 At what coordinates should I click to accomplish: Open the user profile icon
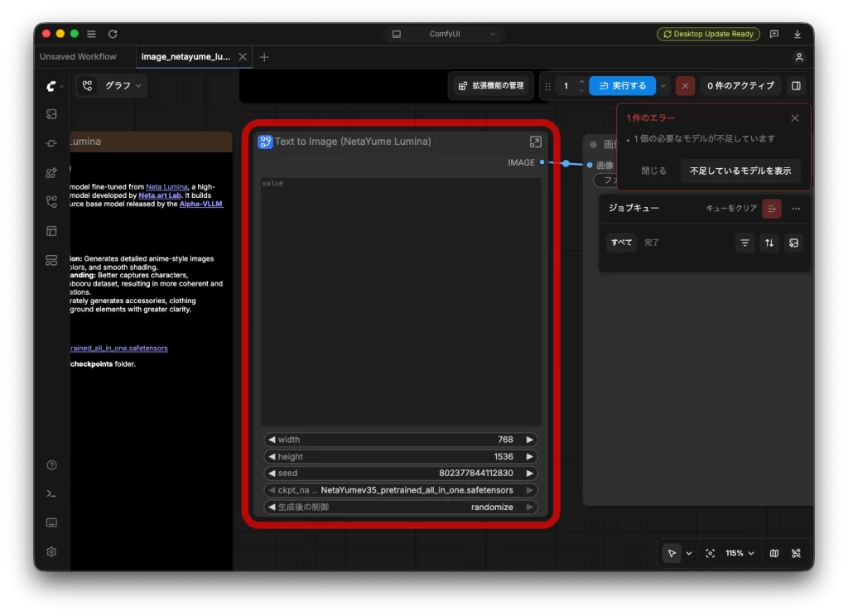(x=799, y=57)
